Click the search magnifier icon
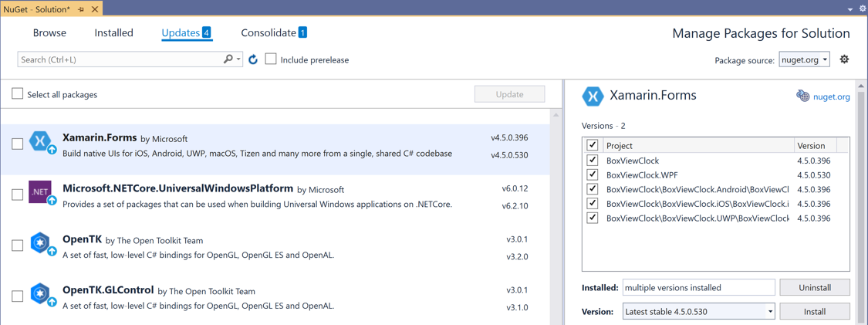This screenshot has height=325, width=868. click(228, 59)
